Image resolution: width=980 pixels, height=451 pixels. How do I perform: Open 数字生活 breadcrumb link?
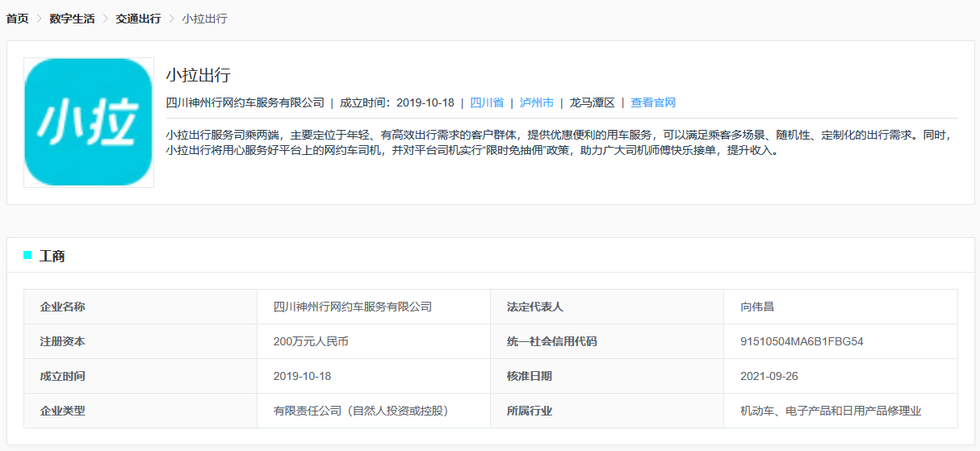pos(72,19)
